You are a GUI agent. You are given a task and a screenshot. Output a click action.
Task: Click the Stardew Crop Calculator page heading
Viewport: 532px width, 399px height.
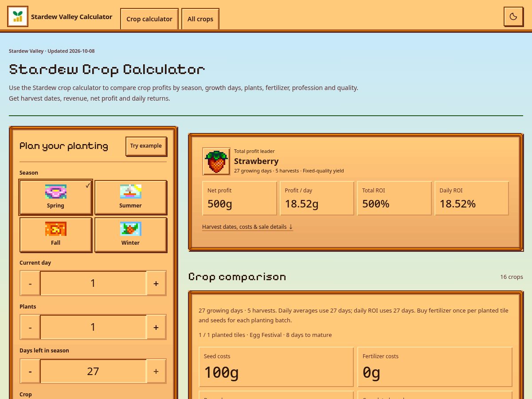click(x=107, y=70)
